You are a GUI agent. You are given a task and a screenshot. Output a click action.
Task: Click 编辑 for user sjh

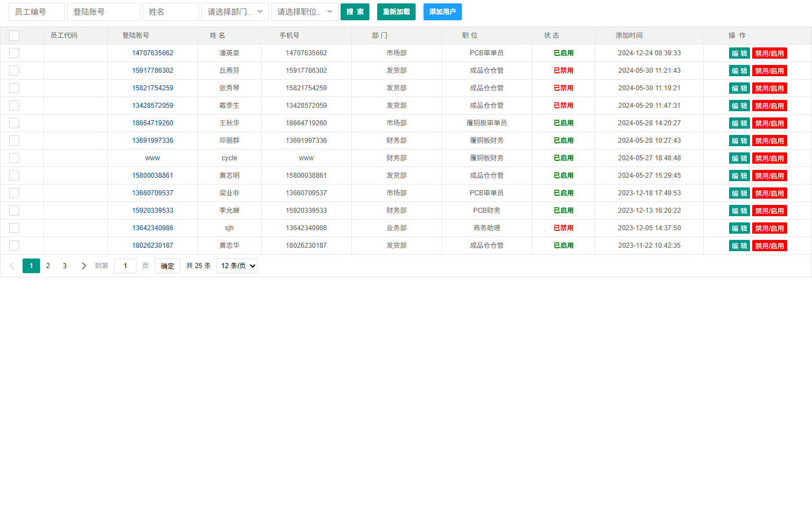click(x=739, y=229)
